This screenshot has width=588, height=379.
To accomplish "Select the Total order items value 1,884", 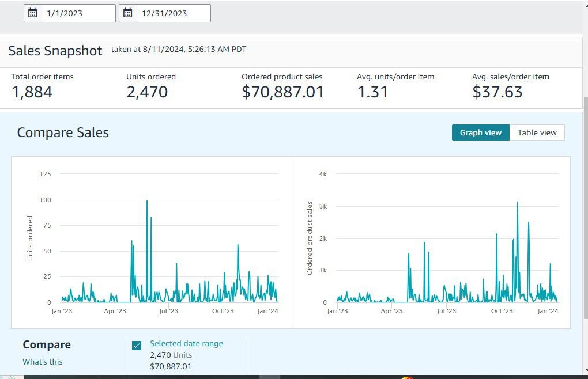I will (x=32, y=92).
